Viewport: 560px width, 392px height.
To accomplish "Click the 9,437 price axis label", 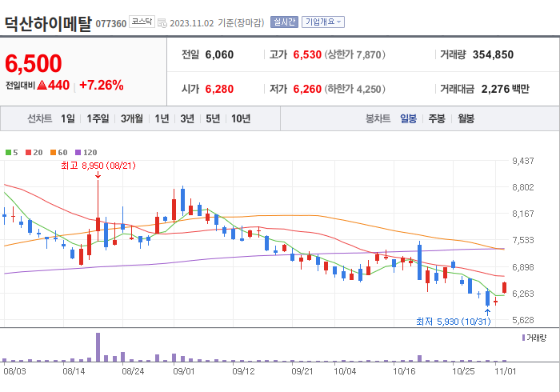I will click(x=523, y=161).
